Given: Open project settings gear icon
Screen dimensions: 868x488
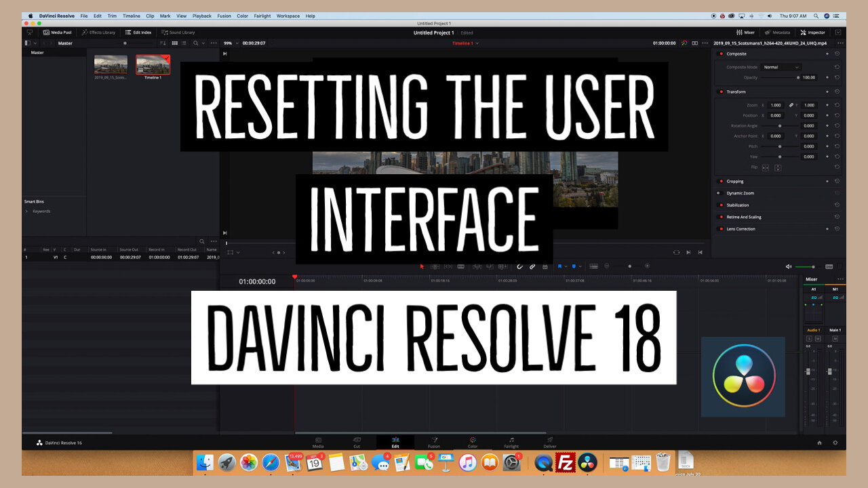Looking at the screenshot, I should click(x=835, y=443).
